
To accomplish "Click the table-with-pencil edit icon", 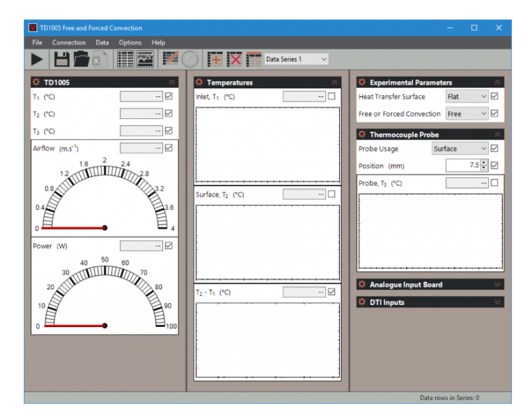I will coord(171,58).
